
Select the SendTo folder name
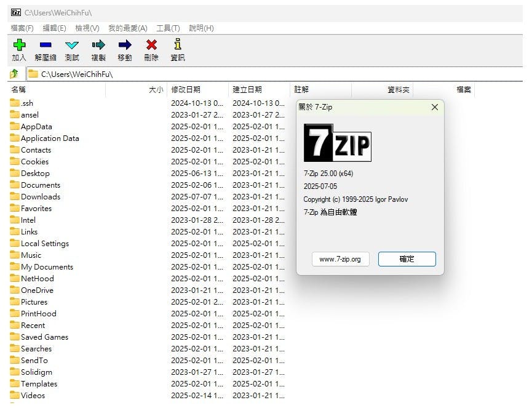click(x=34, y=360)
